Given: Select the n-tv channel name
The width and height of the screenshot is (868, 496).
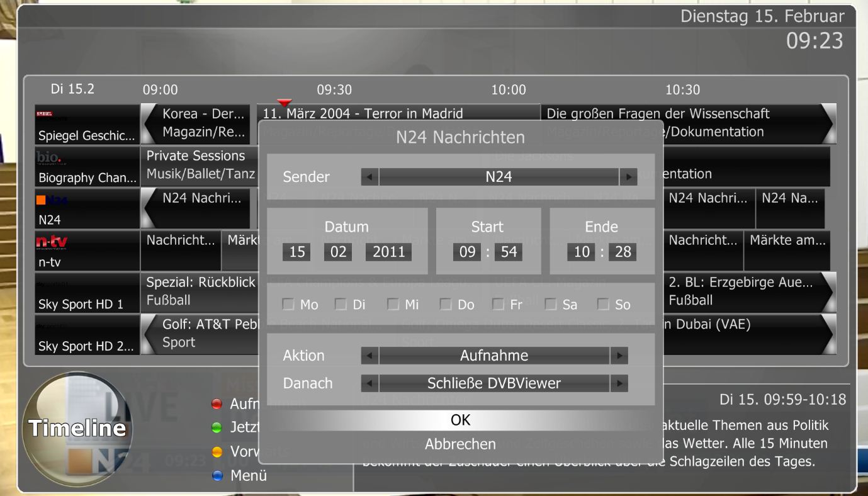Looking at the screenshot, I should click(51, 262).
